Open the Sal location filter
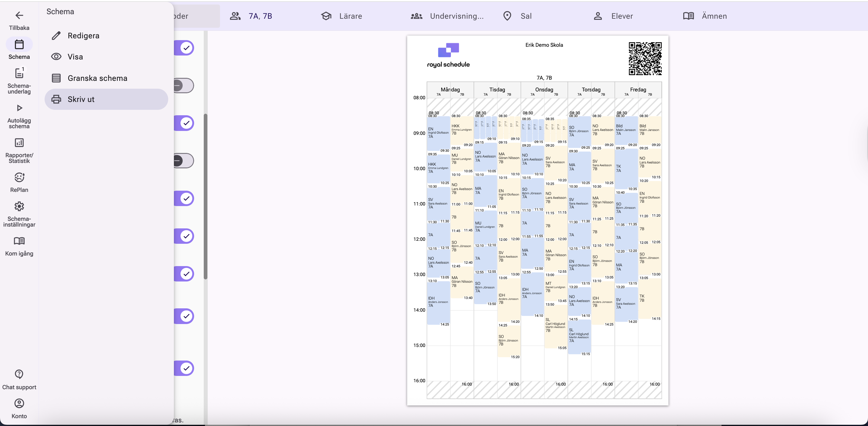The image size is (868, 426). (x=526, y=16)
